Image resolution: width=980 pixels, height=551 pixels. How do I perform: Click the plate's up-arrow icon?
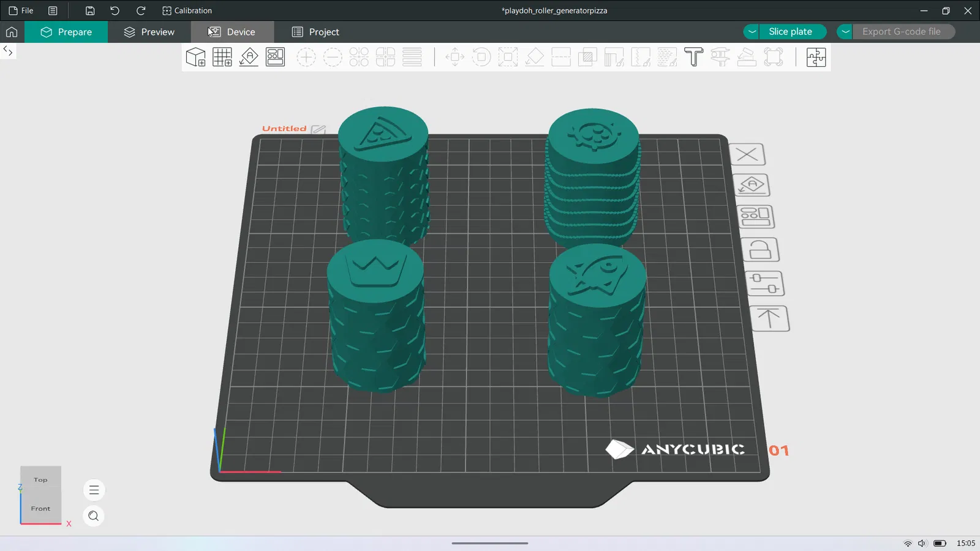point(769,318)
